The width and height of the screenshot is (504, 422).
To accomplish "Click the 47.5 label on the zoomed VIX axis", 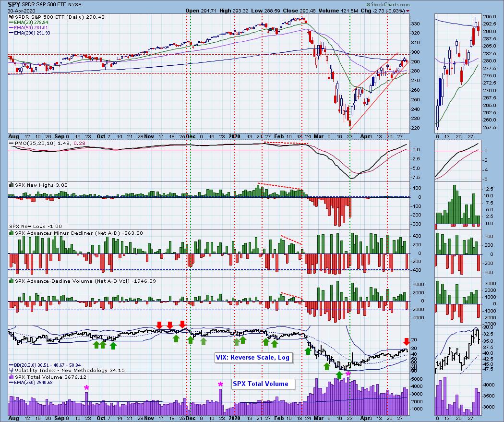I will point(489,369).
